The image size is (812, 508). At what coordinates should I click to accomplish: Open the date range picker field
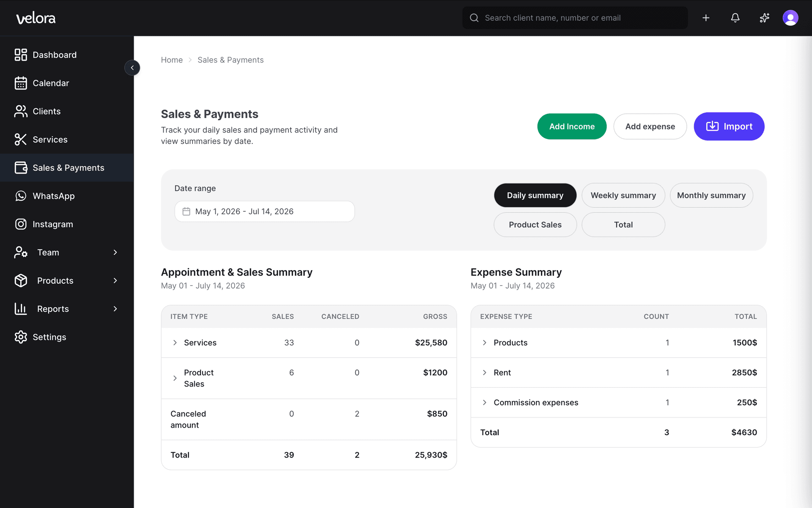coord(264,211)
